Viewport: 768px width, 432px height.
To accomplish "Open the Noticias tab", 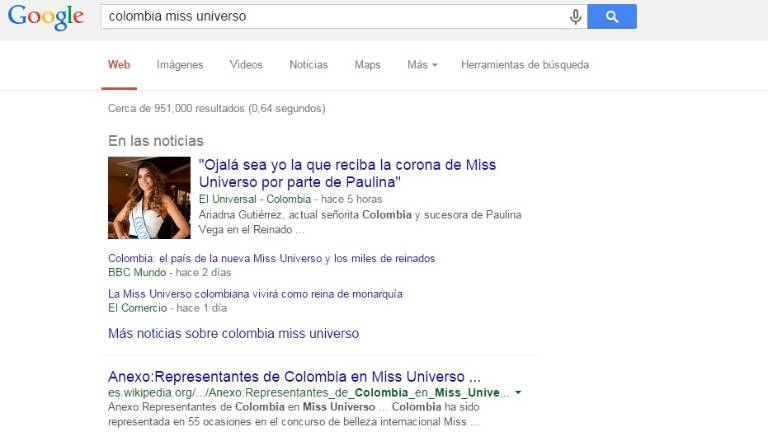I will click(308, 65).
